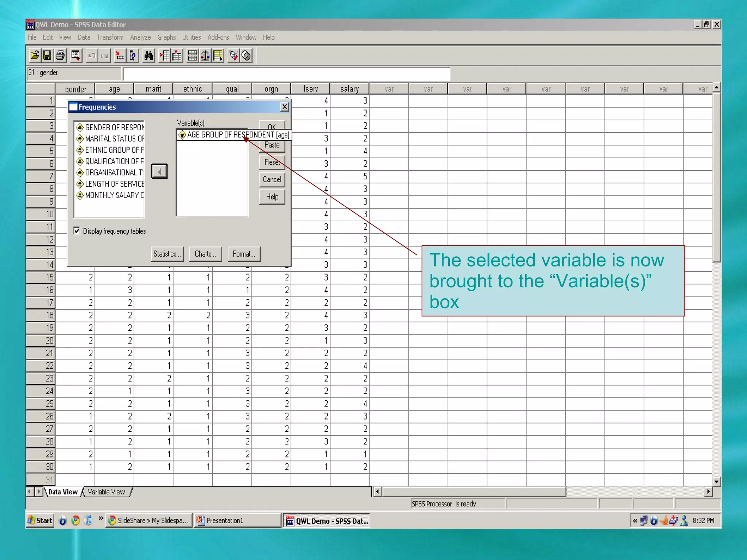
Task: Close the Frequencies dialog
Action: pyautogui.click(x=285, y=107)
